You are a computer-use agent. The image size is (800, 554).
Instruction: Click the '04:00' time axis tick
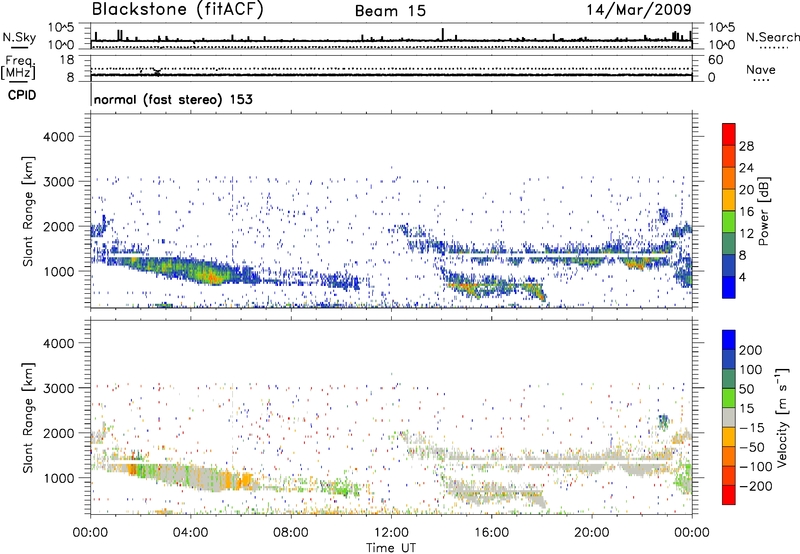(190, 533)
